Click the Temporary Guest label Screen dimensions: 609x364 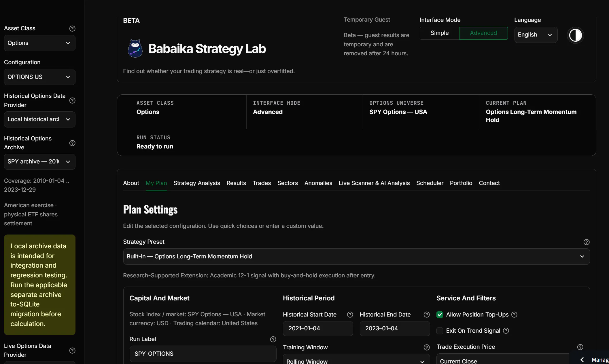click(x=367, y=20)
